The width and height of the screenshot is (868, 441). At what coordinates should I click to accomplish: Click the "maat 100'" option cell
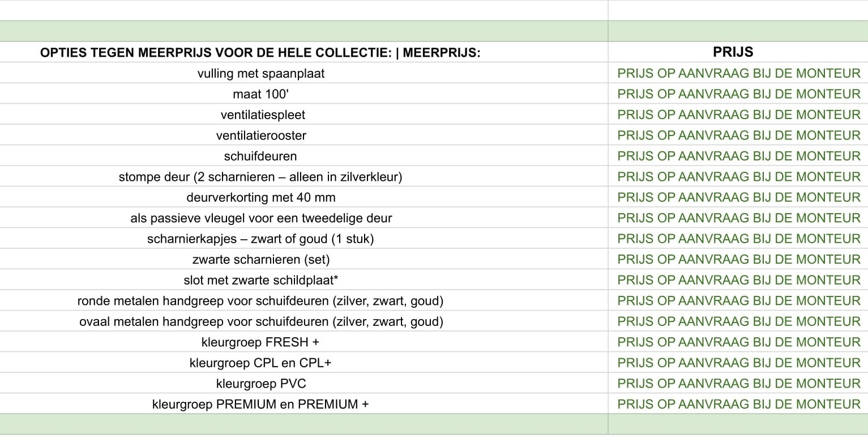point(260,94)
